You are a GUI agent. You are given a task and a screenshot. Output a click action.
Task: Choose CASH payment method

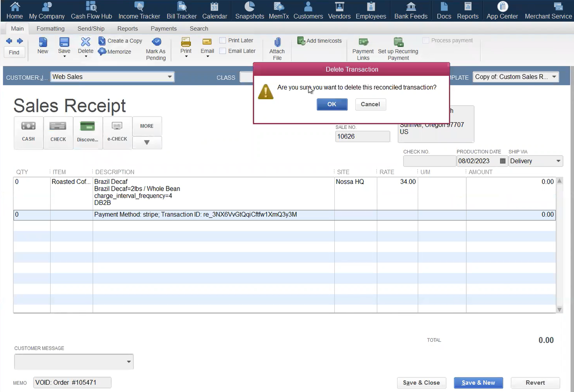pyautogui.click(x=28, y=132)
